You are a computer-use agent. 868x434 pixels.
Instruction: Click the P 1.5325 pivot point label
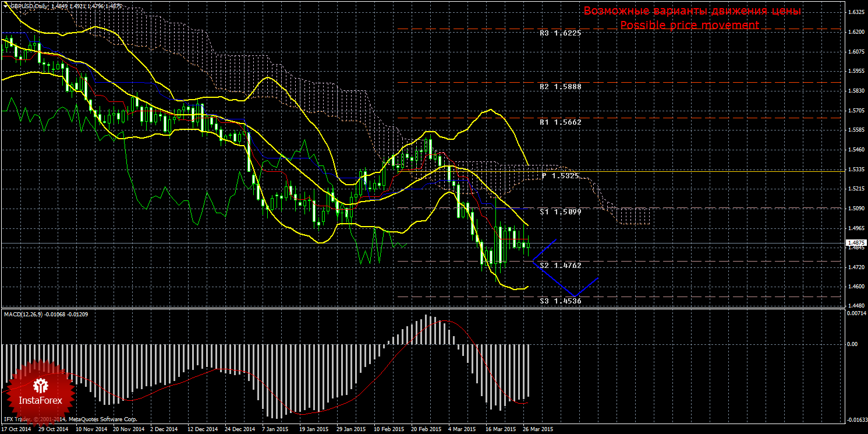[x=561, y=175]
